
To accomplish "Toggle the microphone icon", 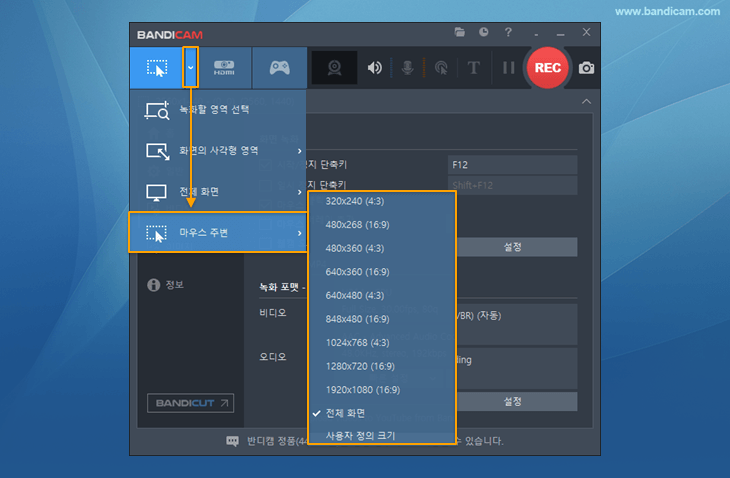I will tap(407, 68).
